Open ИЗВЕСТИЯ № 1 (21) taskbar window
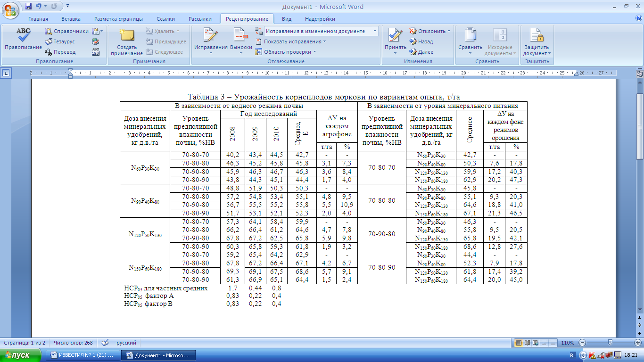The height and width of the screenshot is (362, 644). pyautogui.click(x=83, y=355)
